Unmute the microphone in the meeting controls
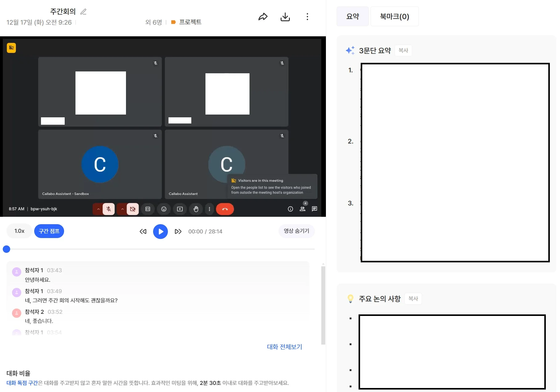560x392 pixels. point(108,209)
